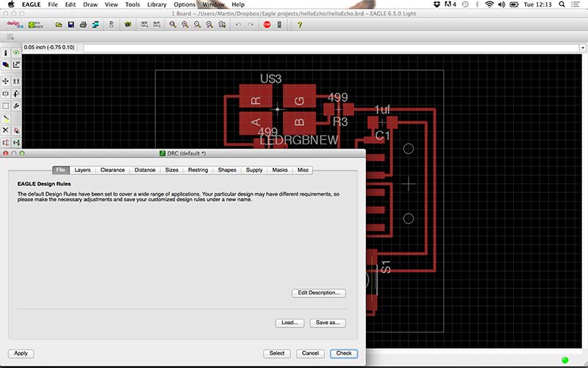Run the DRC Check button

pos(344,353)
